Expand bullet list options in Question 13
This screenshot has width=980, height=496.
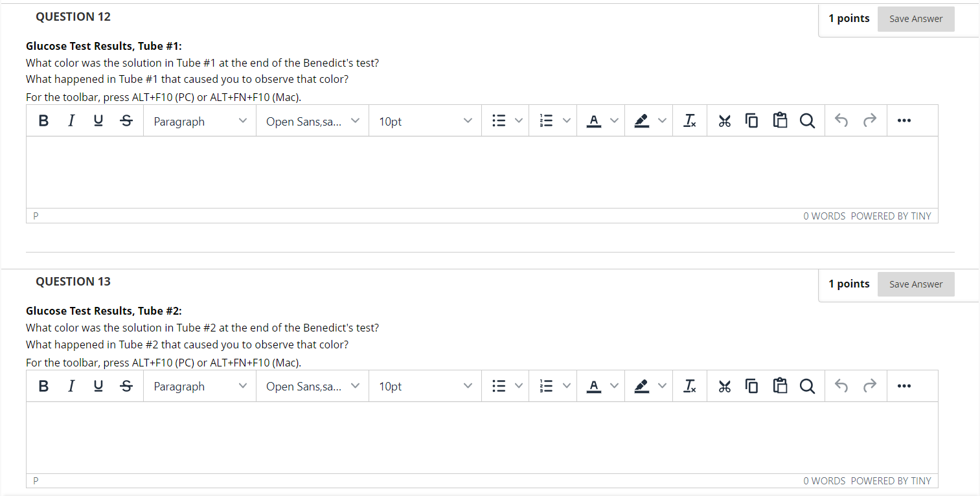click(x=519, y=386)
